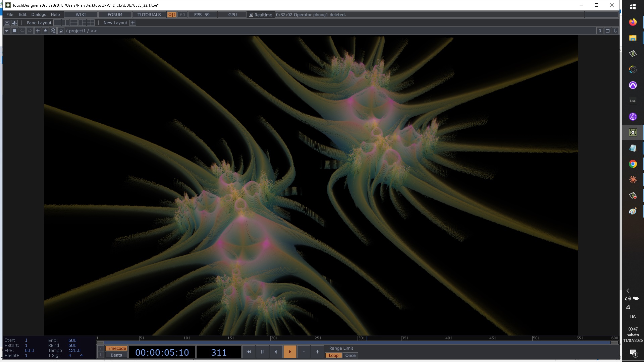The height and width of the screenshot is (362, 644).
Task: Click the pane maximize square icon top right
Action: click(607, 31)
